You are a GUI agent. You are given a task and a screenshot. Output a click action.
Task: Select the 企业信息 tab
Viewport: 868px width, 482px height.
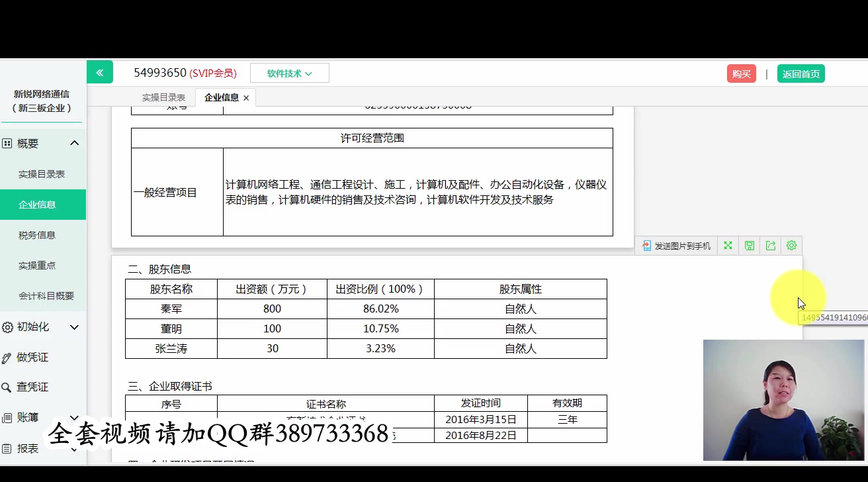(221, 97)
